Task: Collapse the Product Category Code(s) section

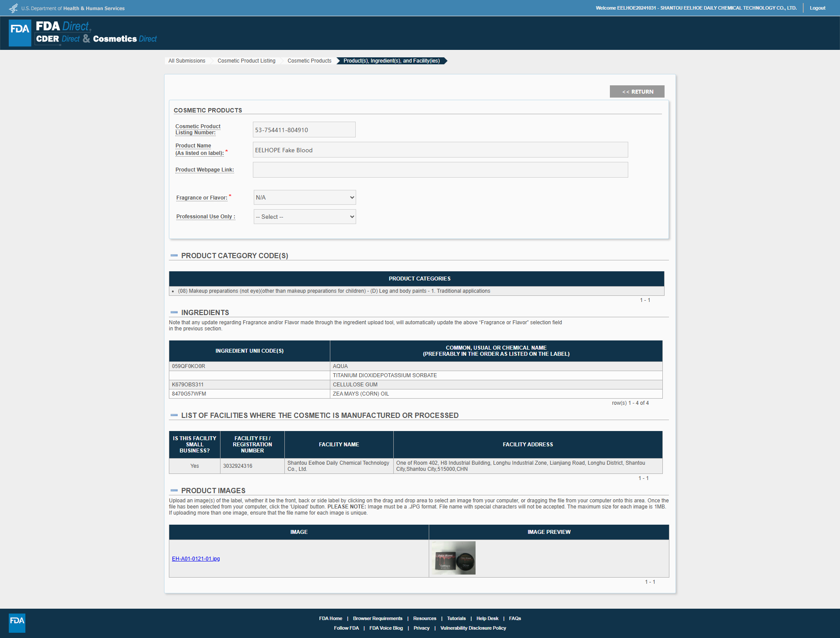Action: point(174,256)
